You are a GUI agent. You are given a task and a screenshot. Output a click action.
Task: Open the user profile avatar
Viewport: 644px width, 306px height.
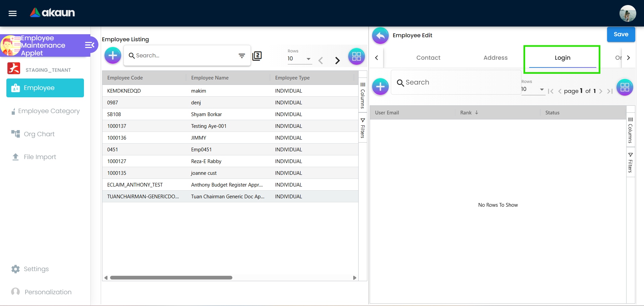coord(627,13)
